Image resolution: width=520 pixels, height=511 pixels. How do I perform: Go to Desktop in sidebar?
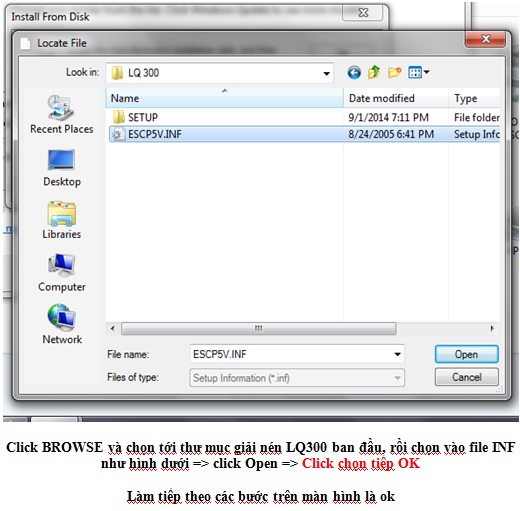[x=62, y=168]
